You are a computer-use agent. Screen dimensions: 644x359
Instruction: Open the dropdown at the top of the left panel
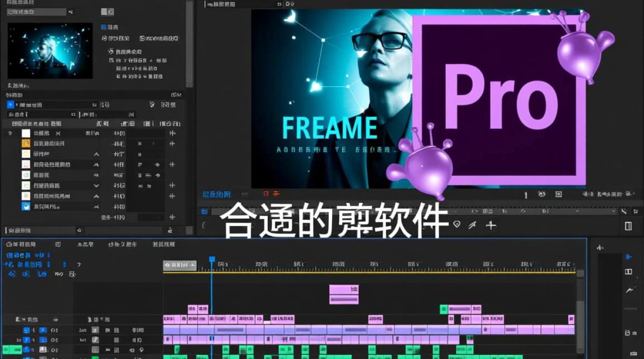[37, 11]
